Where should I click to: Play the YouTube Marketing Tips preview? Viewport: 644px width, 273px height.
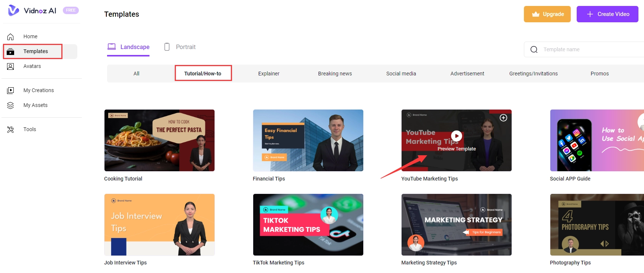(456, 136)
